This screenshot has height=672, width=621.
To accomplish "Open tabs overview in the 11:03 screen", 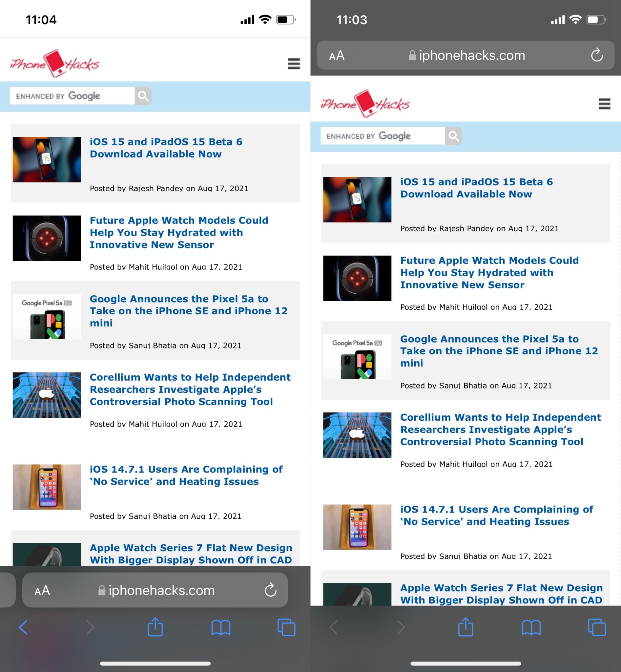I will click(597, 627).
